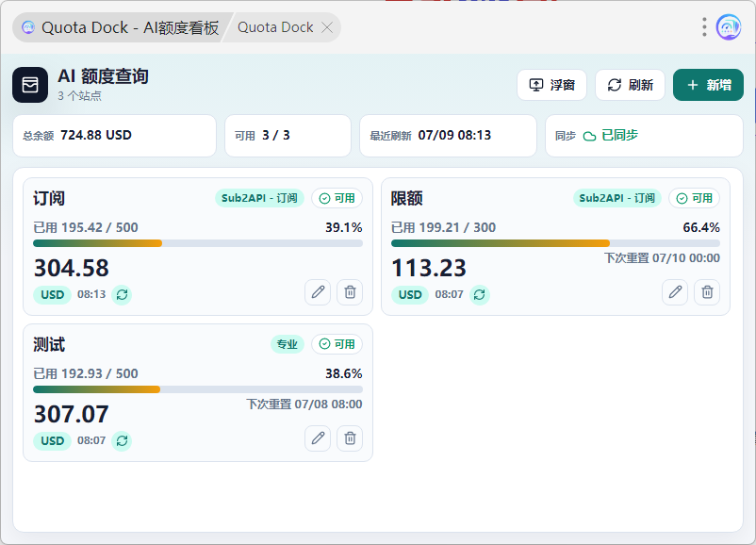Click the 专业 tag on 测试 card
The height and width of the screenshot is (545, 756).
pyautogui.click(x=288, y=344)
